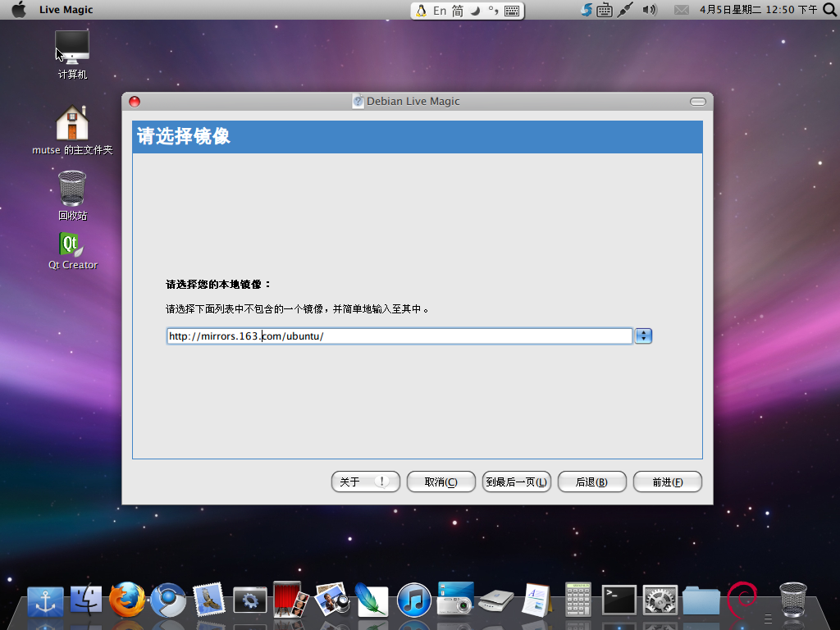Open the photo viewer icon in dock
The height and width of the screenshot is (630, 840).
click(x=331, y=600)
